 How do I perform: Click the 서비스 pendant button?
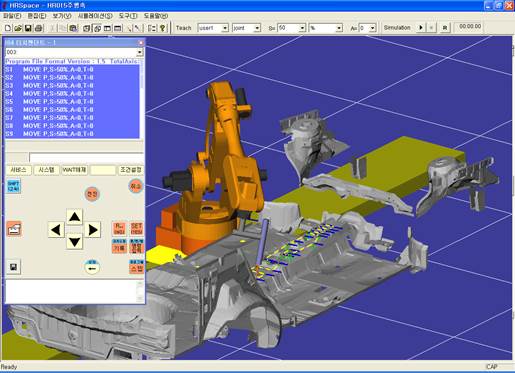click(19, 170)
